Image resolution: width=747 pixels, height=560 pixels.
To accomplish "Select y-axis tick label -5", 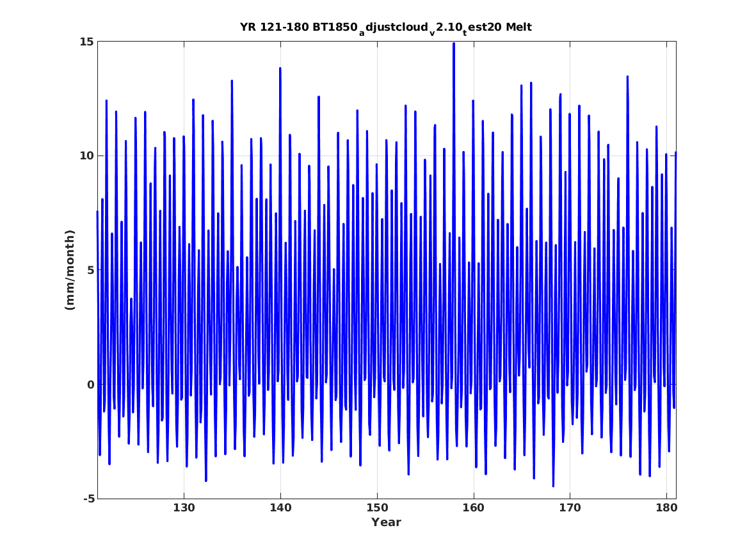I will point(88,499).
